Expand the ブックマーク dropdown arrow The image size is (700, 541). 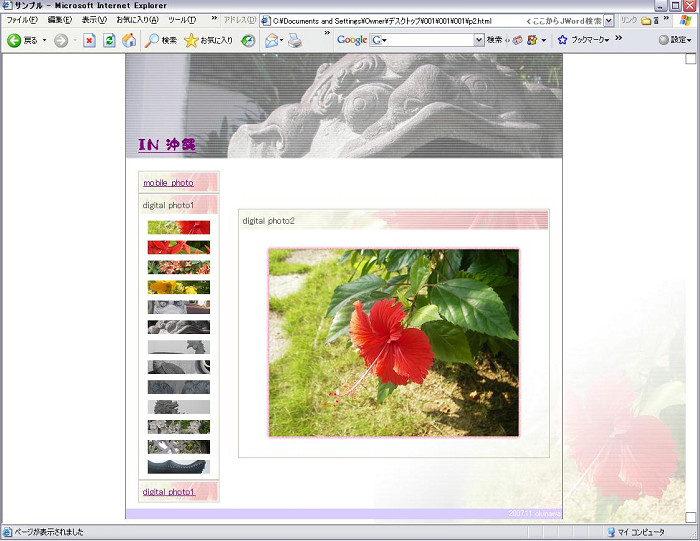tap(606, 41)
